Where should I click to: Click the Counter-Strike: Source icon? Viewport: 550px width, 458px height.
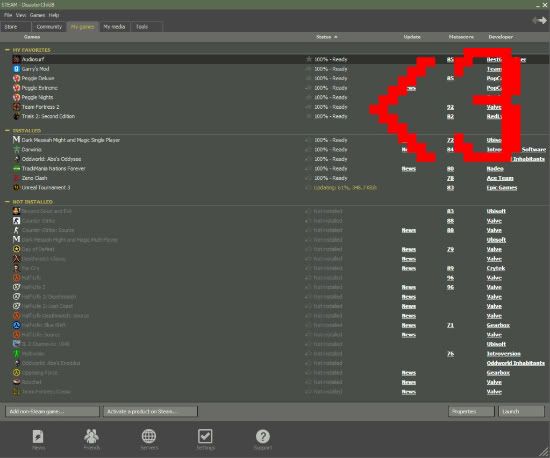pos(16,230)
